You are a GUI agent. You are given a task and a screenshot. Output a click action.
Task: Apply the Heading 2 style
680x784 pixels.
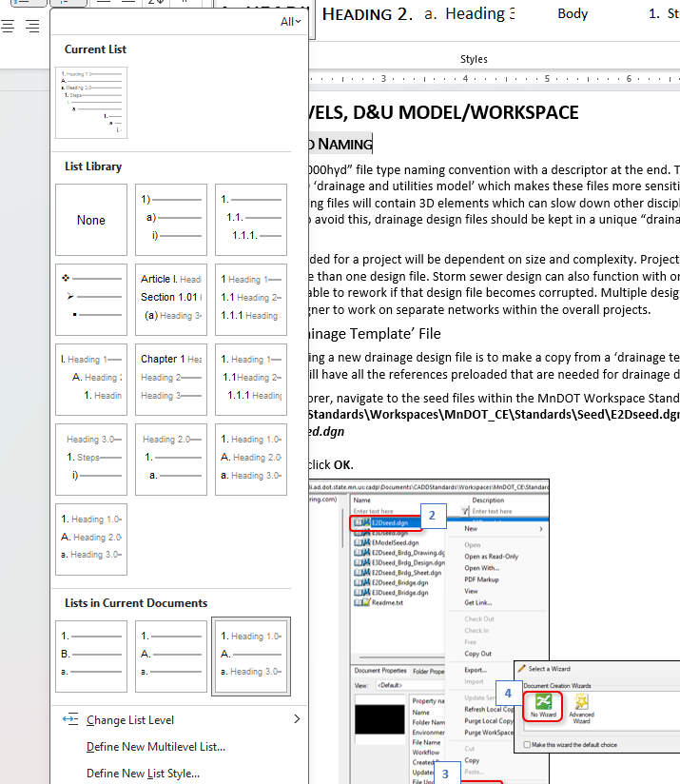pos(367,14)
